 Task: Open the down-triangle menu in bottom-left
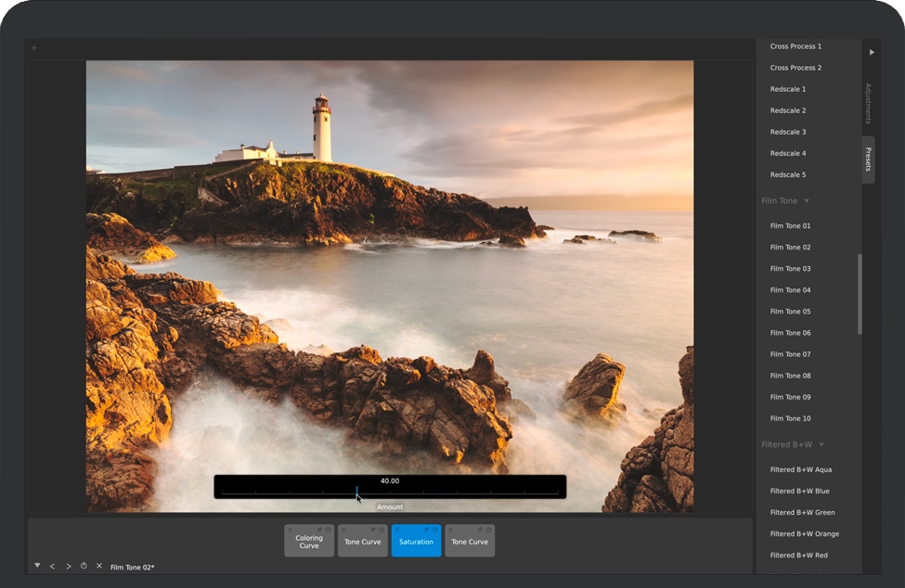(37, 565)
